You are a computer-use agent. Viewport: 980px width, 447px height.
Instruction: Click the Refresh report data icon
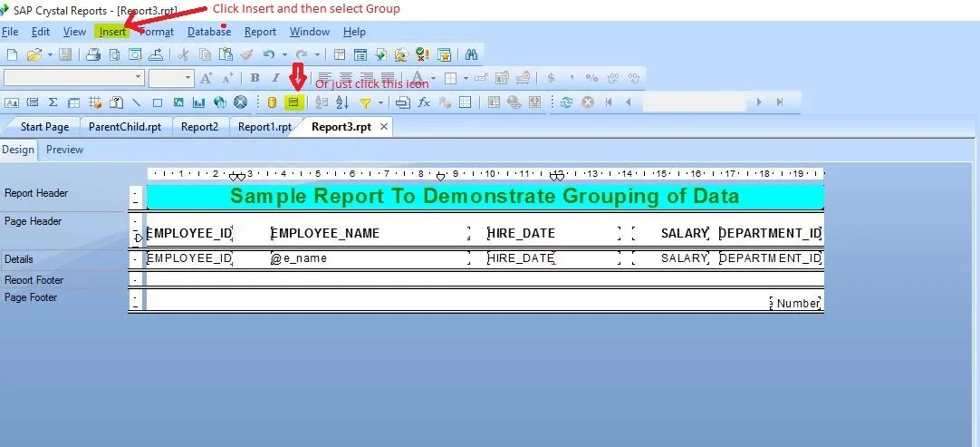pyautogui.click(x=566, y=102)
